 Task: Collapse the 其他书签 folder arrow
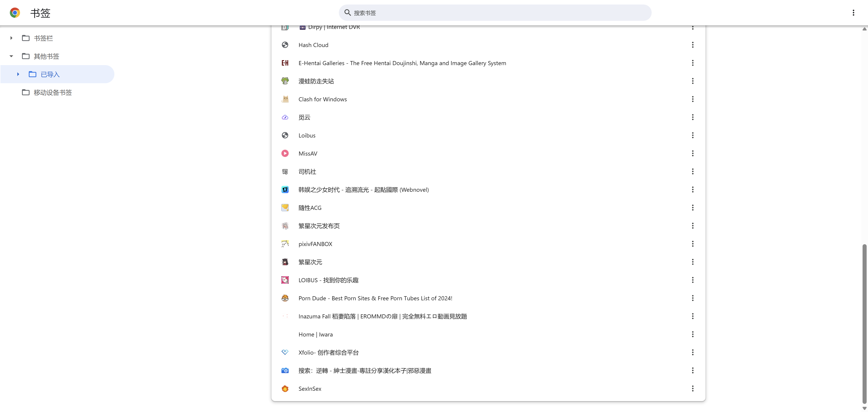pos(11,56)
